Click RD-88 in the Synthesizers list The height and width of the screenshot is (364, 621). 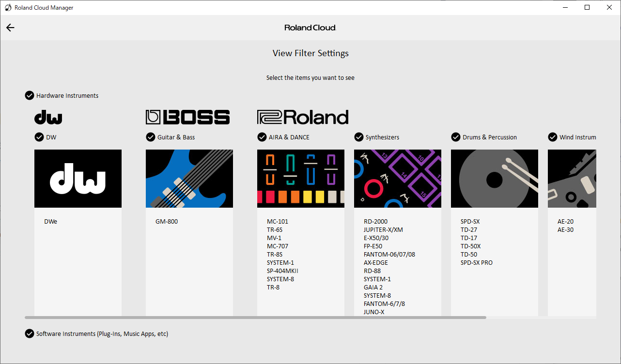(373, 271)
